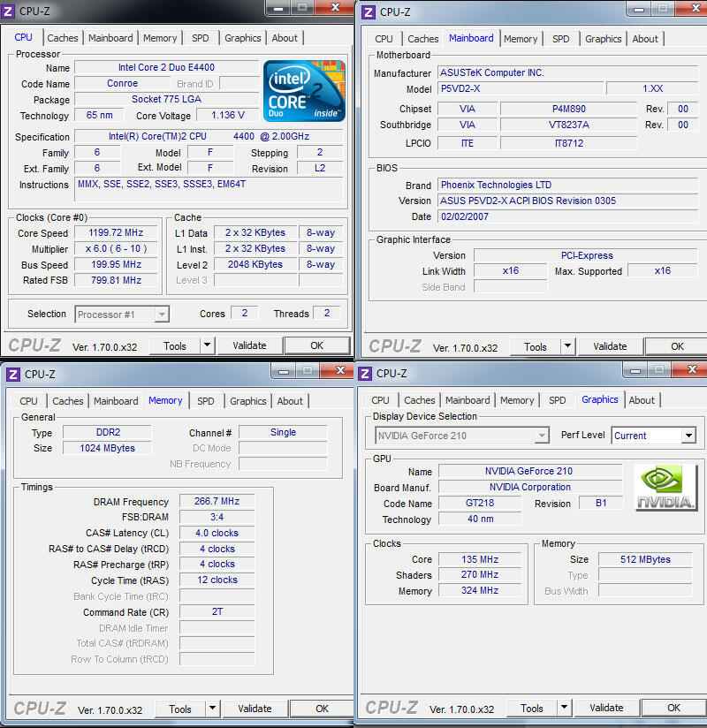This screenshot has width=707, height=728.
Task: Open Caches tab in the Mainboard window
Action: point(423,39)
